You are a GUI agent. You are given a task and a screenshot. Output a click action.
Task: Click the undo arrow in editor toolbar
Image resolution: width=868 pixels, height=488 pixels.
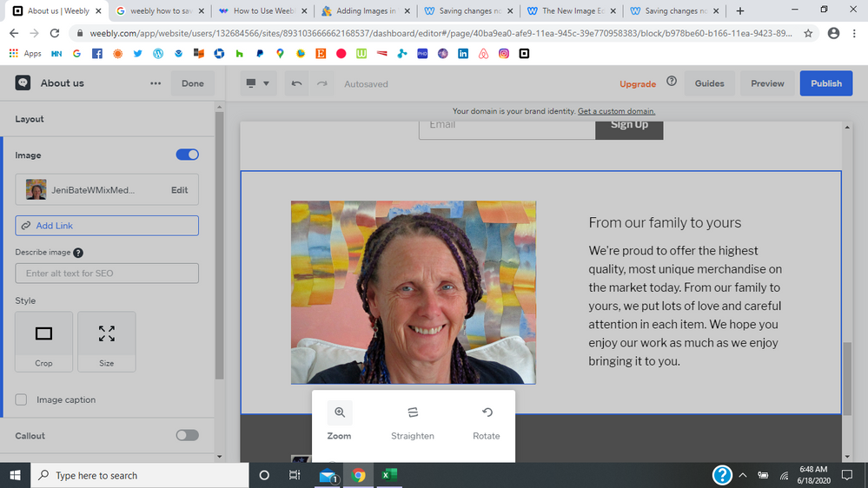tap(296, 83)
